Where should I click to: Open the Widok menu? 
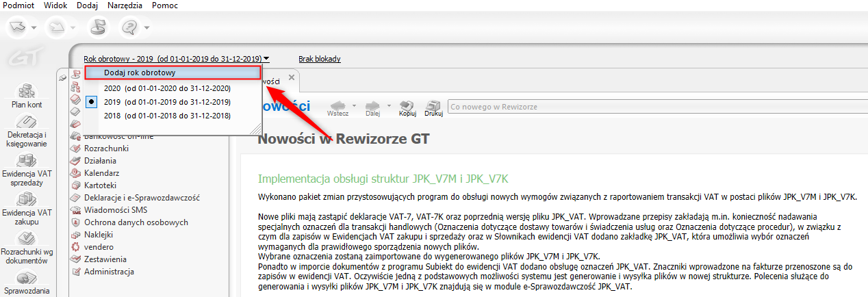pyautogui.click(x=55, y=5)
